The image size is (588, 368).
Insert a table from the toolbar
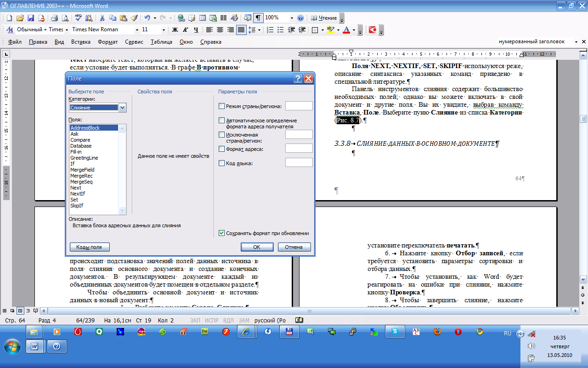pyautogui.click(x=203, y=18)
